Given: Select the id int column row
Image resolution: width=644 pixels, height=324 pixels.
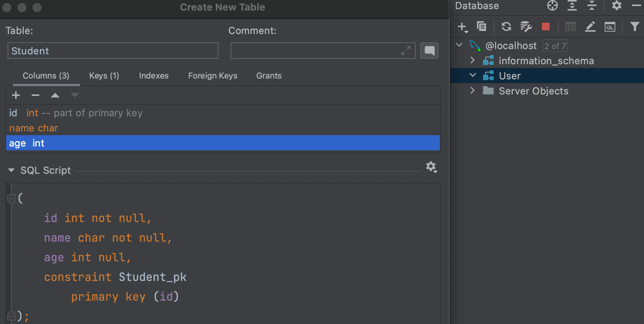Looking at the screenshot, I should click(223, 113).
